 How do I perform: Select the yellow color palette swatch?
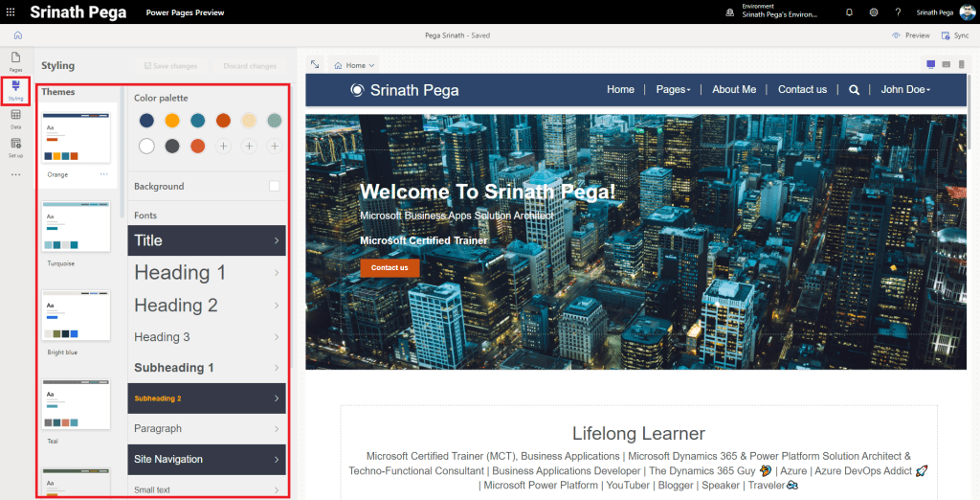[x=172, y=121]
